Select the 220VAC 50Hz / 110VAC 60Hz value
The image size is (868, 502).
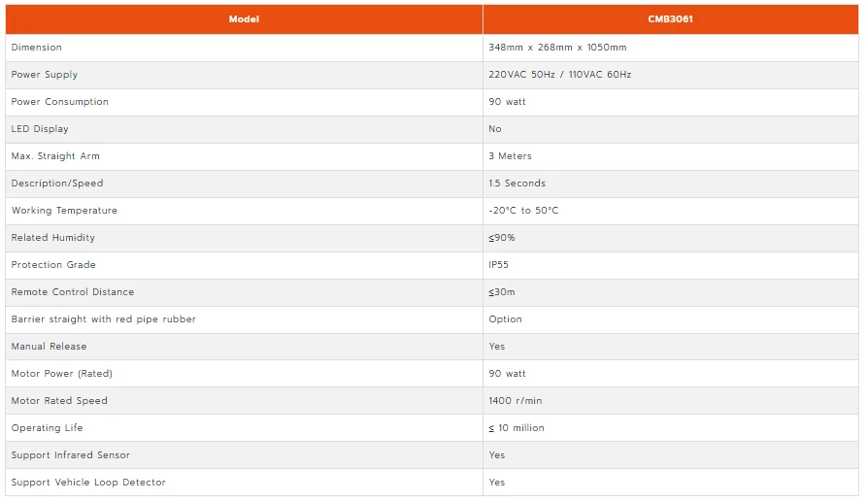pos(559,74)
